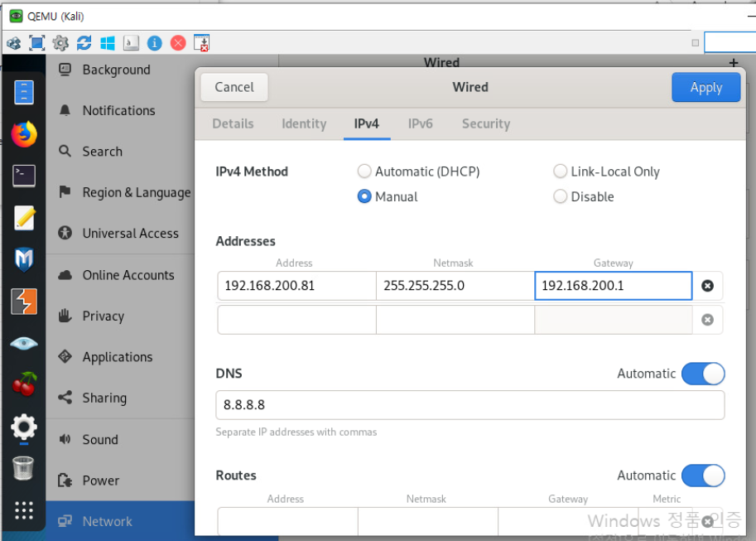
Task: Open Metasploit from the dock
Action: click(x=24, y=259)
